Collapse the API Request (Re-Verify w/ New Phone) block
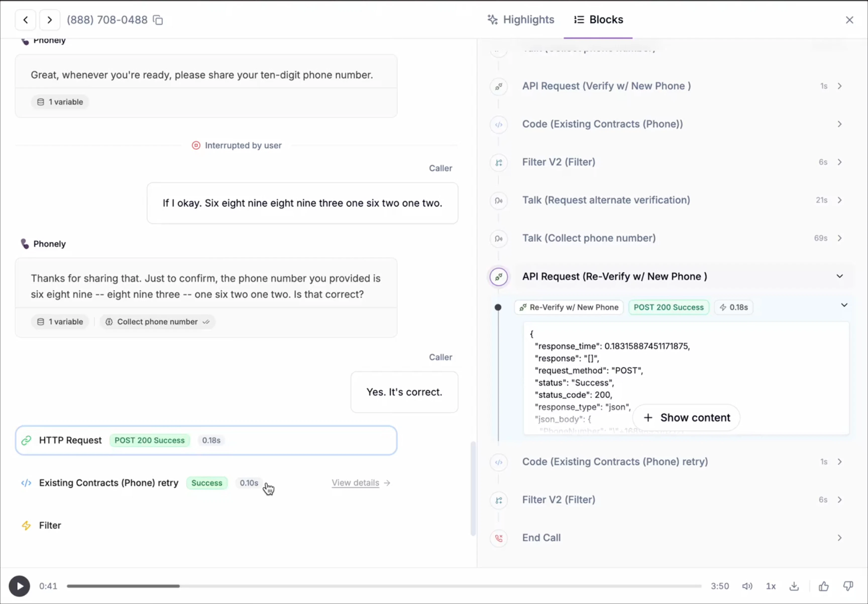Screen dimensions: 868x604 tap(840, 276)
